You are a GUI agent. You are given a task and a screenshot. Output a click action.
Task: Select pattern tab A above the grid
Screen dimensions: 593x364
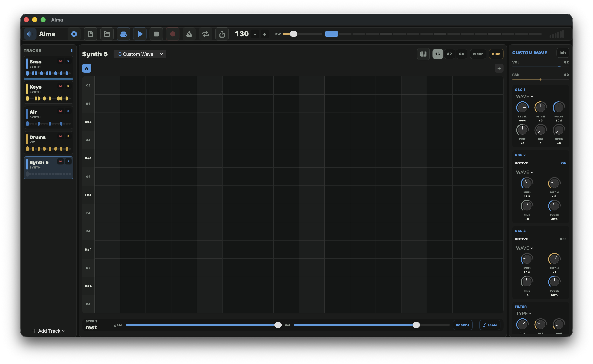(87, 68)
